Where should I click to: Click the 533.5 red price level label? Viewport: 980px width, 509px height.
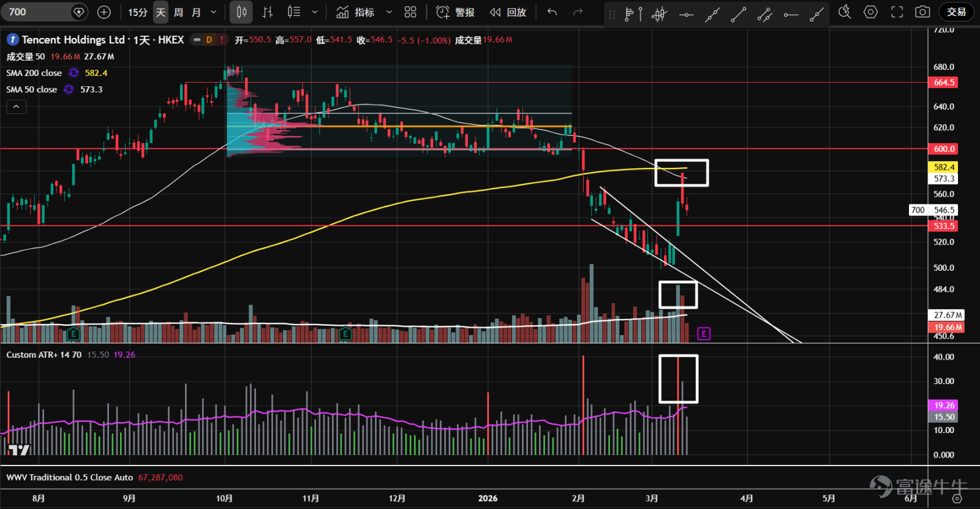coord(944,226)
